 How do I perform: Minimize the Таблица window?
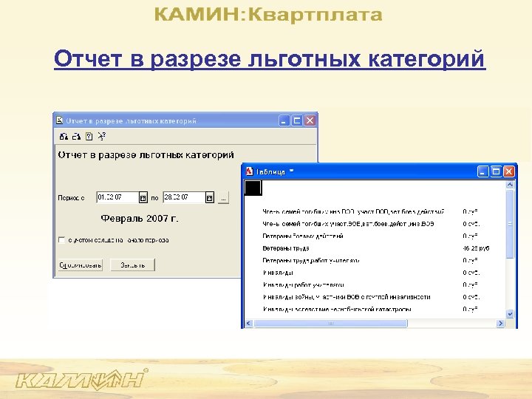(x=482, y=171)
